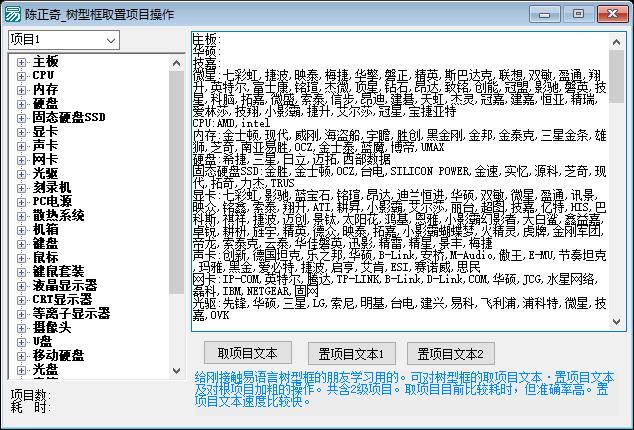Image resolution: width=634 pixels, height=430 pixels.
Task: Select the CRT显示器 item label
Action: tap(63, 300)
